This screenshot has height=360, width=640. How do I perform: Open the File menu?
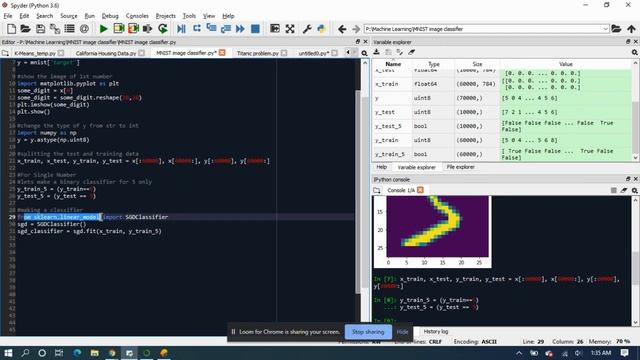tap(8, 16)
